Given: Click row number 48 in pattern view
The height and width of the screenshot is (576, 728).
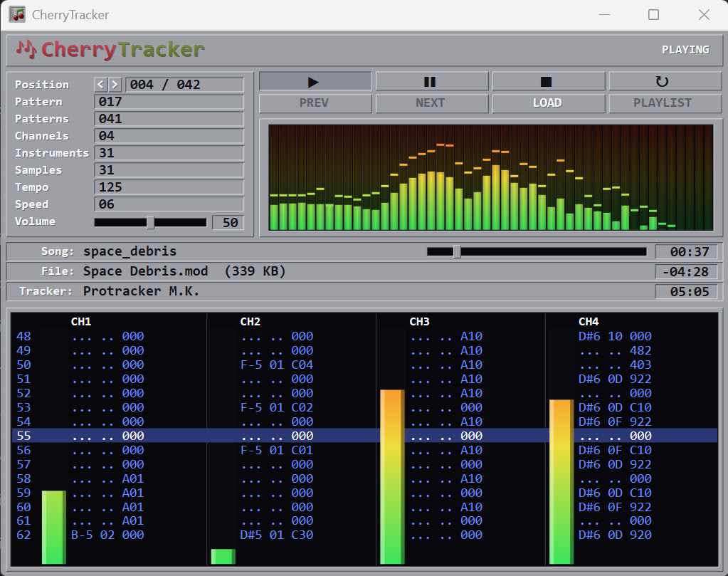Looking at the screenshot, I should click(x=23, y=336).
